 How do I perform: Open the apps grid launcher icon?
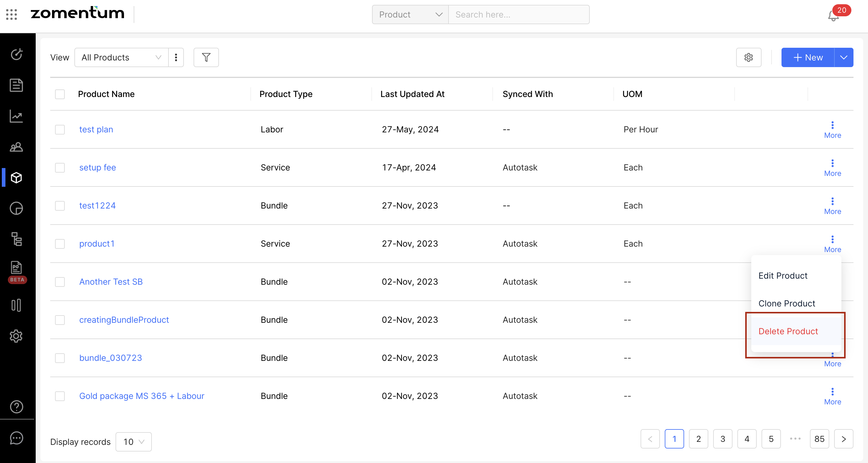tap(11, 14)
